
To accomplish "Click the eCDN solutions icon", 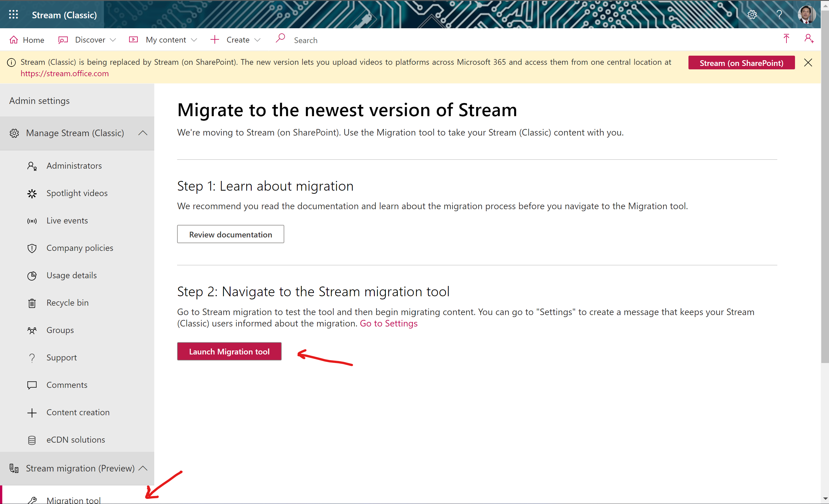I will 32,440.
